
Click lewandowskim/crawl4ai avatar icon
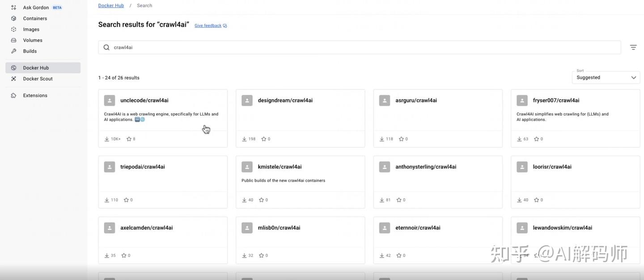[522, 228]
